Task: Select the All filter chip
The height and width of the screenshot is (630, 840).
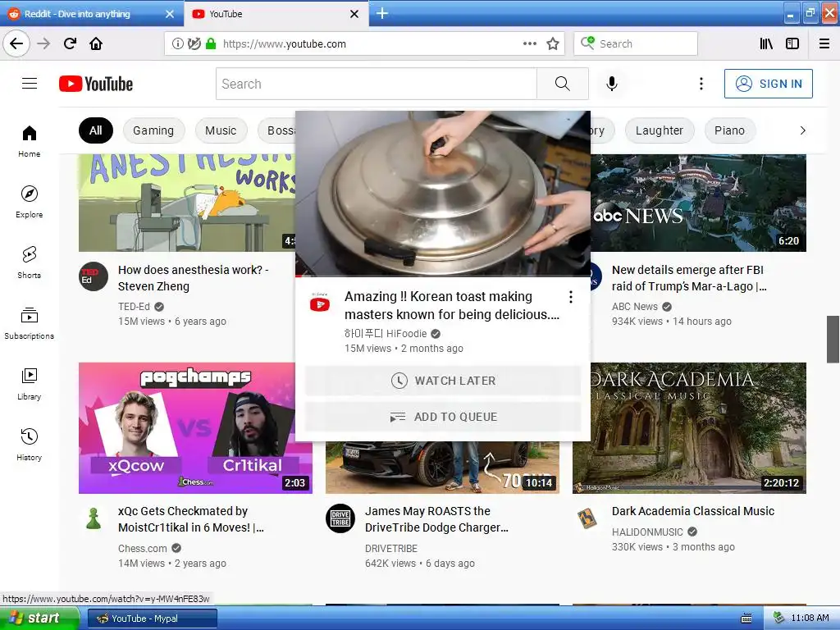Action: [x=96, y=130]
